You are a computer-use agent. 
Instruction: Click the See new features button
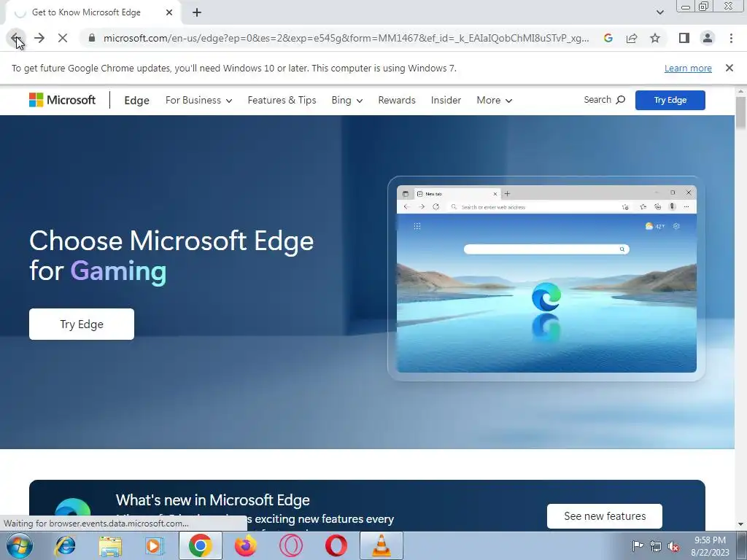click(605, 516)
